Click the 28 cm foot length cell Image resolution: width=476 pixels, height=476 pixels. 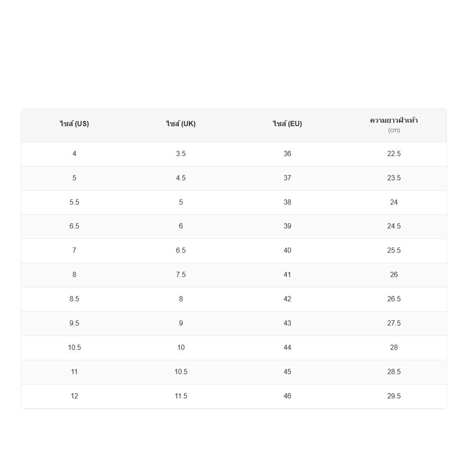(x=394, y=347)
